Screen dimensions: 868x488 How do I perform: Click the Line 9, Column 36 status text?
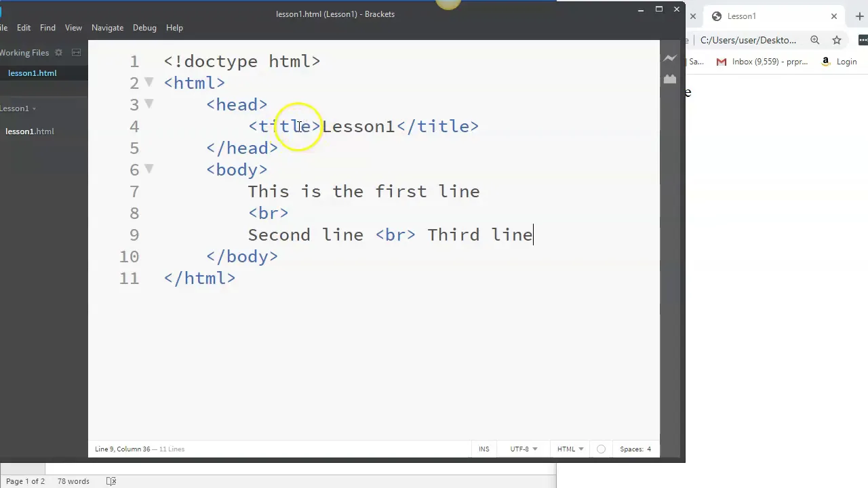123,449
